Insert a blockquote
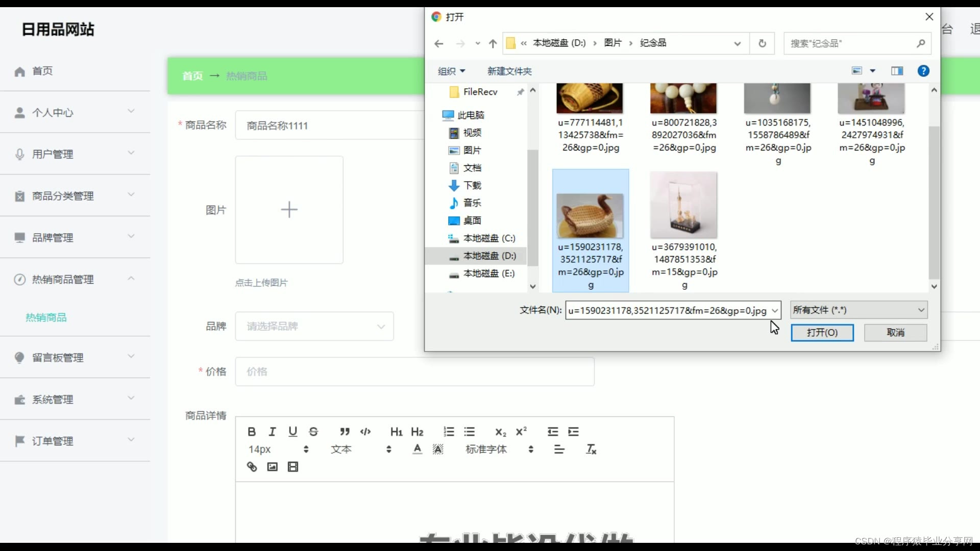The image size is (980, 551). click(345, 432)
